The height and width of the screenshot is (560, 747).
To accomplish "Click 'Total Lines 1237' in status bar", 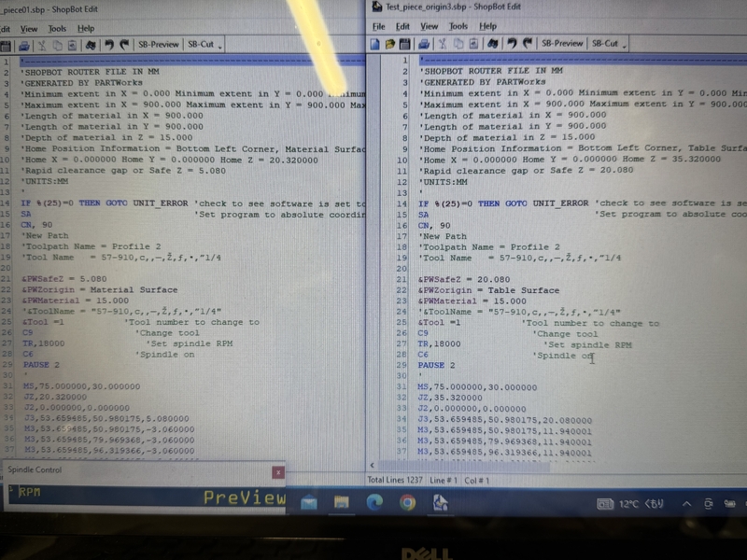I will (x=394, y=480).
